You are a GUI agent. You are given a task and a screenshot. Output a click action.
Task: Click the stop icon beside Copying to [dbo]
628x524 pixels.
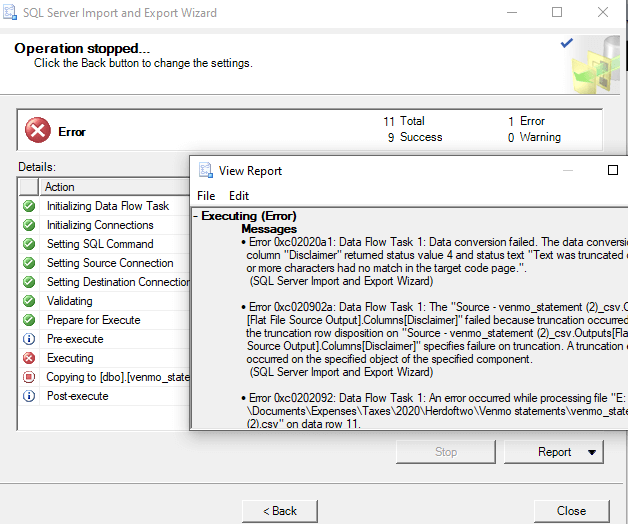29,377
